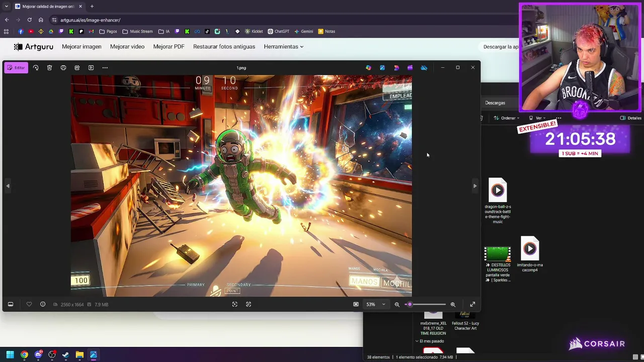
Task: Collapse the El mes pasado group
Action: pyautogui.click(x=417, y=341)
